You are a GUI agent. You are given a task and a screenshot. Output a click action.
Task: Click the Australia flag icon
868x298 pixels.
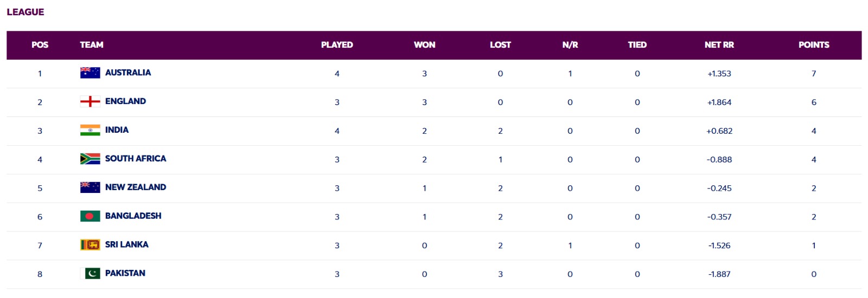coord(90,73)
